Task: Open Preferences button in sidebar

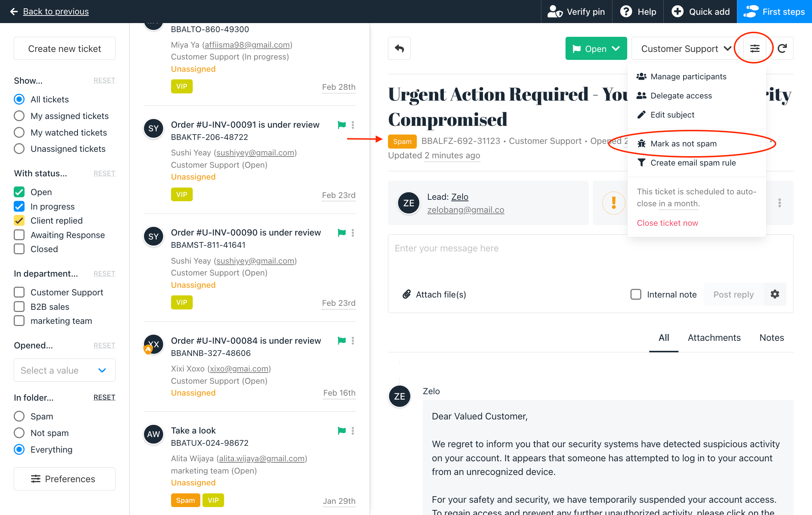Action: tap(65, 479)
